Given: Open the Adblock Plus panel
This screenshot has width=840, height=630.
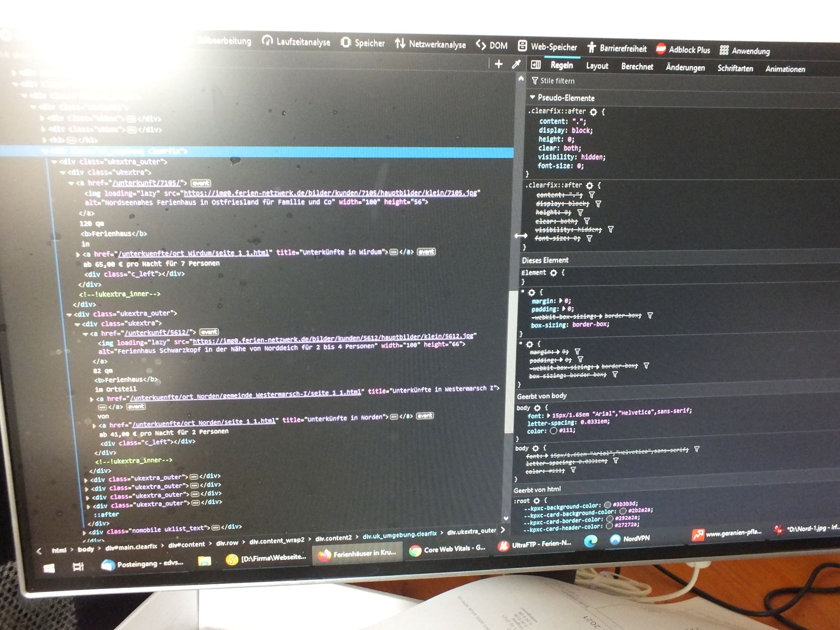Looking at the screenshot, I should point(683,50).
